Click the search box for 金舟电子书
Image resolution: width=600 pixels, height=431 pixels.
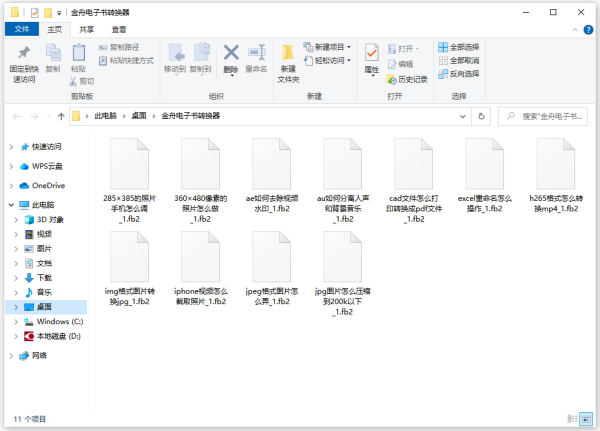click(x=543, y=116)
